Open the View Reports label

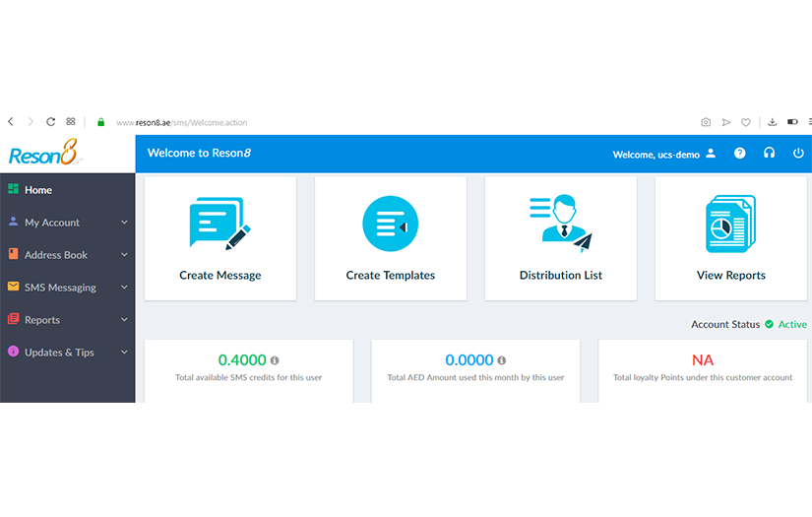pyautogui.click(x=730, y=275)
